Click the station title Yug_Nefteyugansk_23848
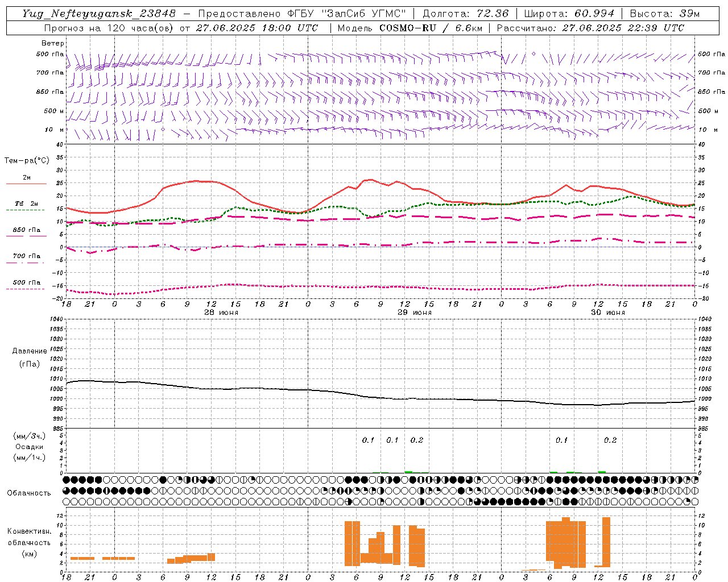Image resolution: width=728 pixels, height=582 pixels. pyautogui.click(x=99, y=14)
